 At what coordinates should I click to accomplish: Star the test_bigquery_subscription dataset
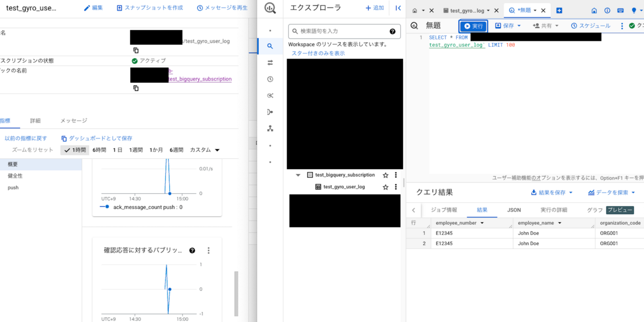point(385,175)
